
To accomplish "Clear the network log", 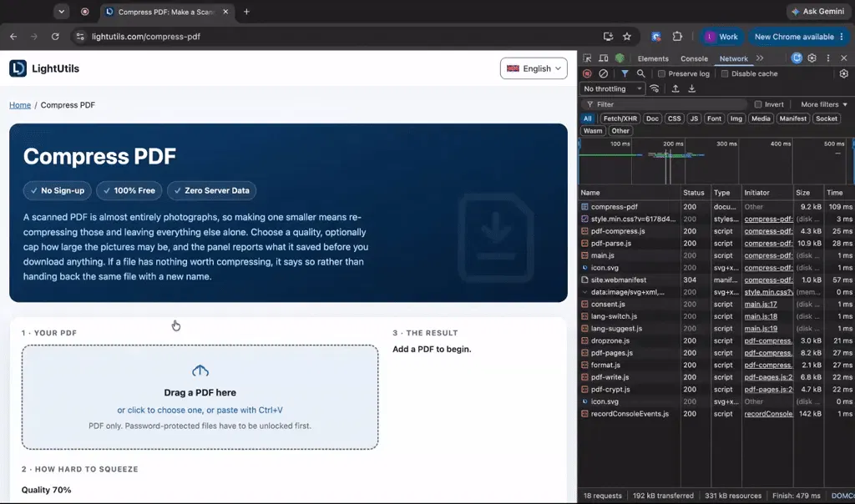I will (603, 73).
